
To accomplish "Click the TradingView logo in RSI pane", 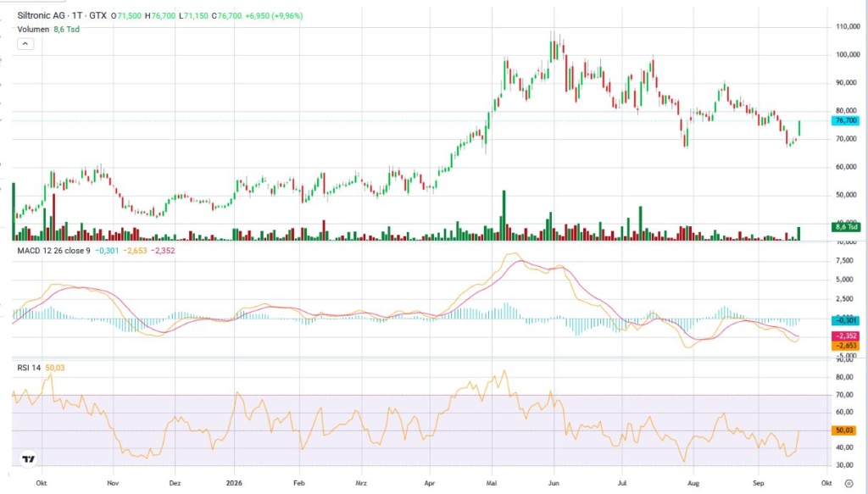I will pyautogui.click(x=28, y=458).
